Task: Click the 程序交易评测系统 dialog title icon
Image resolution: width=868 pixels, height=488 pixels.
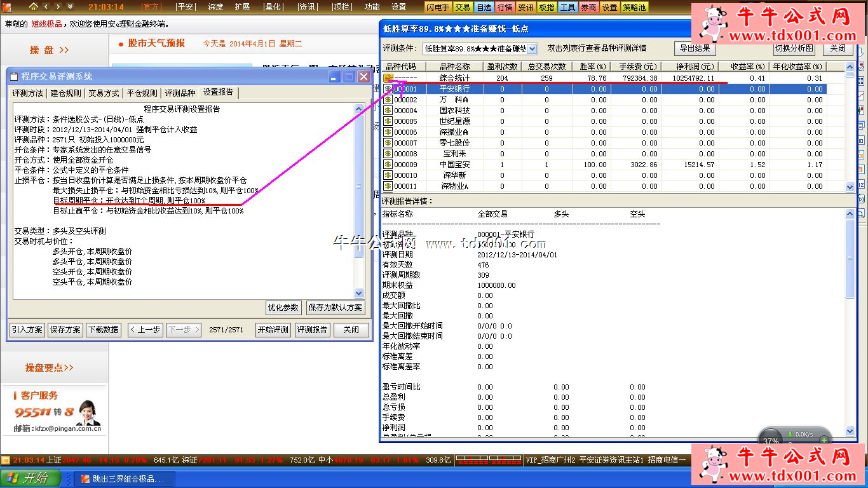Action: pyautogui.click(x=15, y=76)
